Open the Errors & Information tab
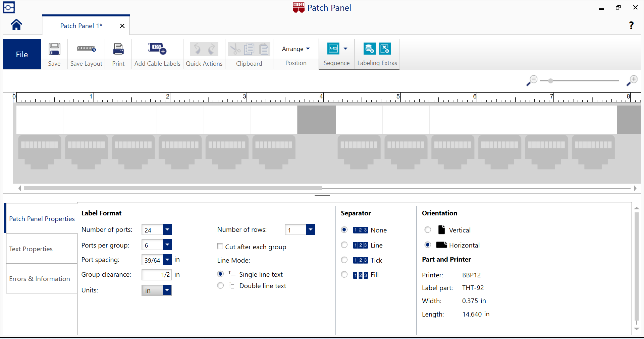This screenshot has height=339, width=644. point(40,279)
